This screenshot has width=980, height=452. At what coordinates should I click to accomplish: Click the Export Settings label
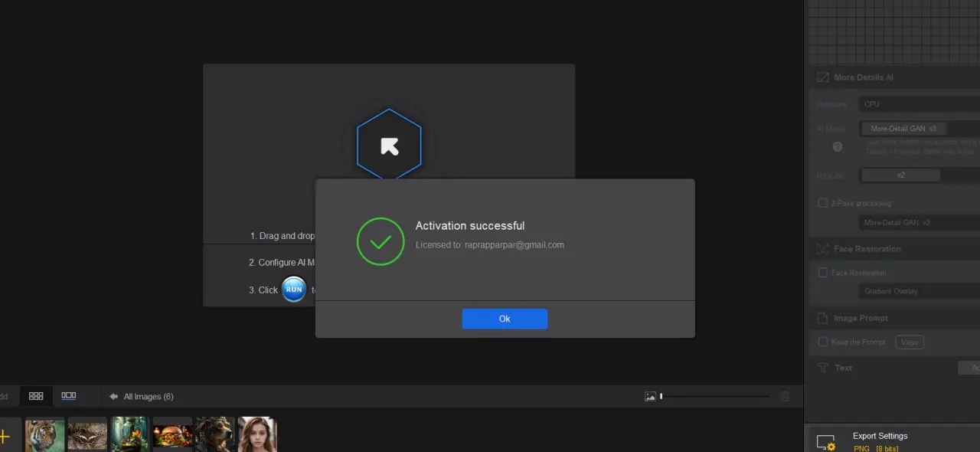(x=880, y=436)
